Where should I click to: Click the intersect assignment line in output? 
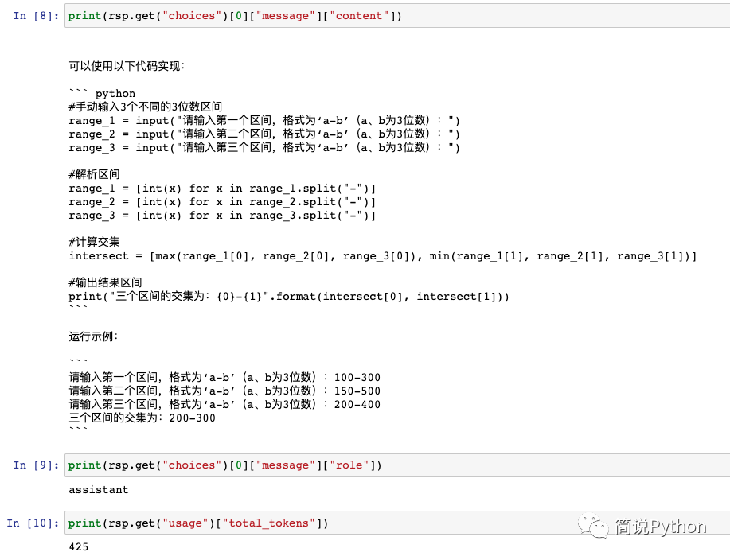point(383,256)
